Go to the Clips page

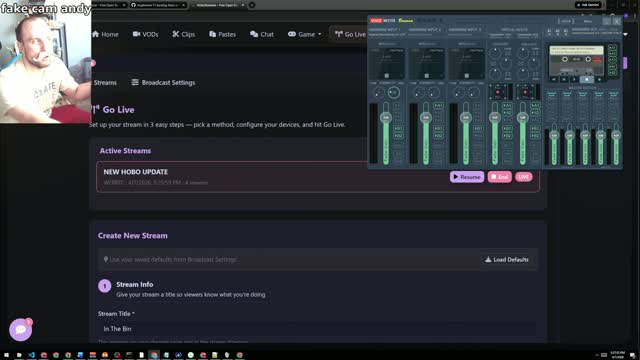(x=184, y=34)
